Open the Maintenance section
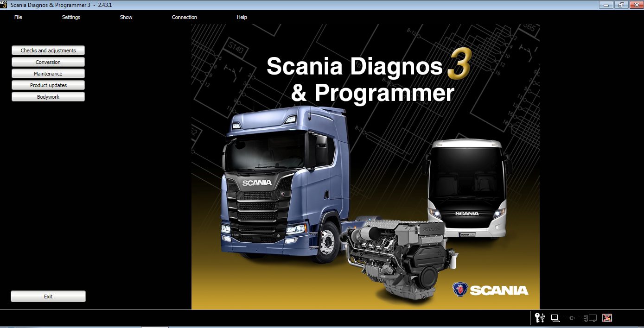 (48, 73)
